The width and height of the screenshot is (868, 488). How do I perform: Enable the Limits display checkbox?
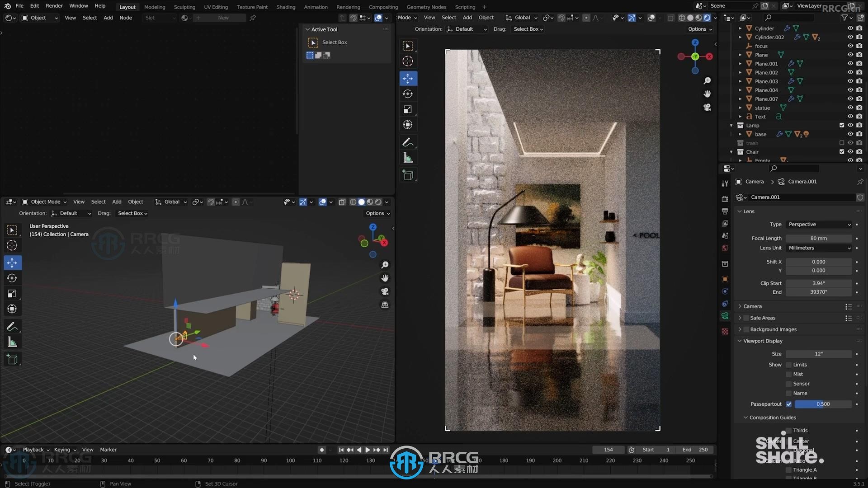789,365
